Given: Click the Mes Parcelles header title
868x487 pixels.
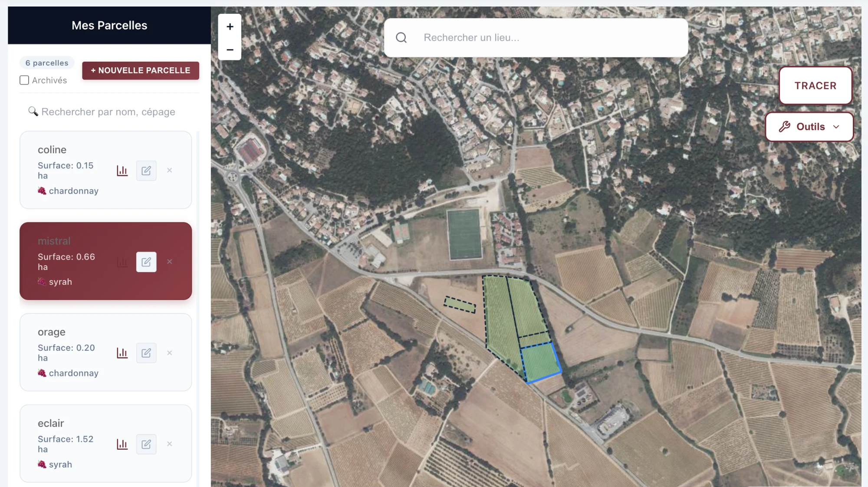Looking at the screenshot, I should pos(109,25).
